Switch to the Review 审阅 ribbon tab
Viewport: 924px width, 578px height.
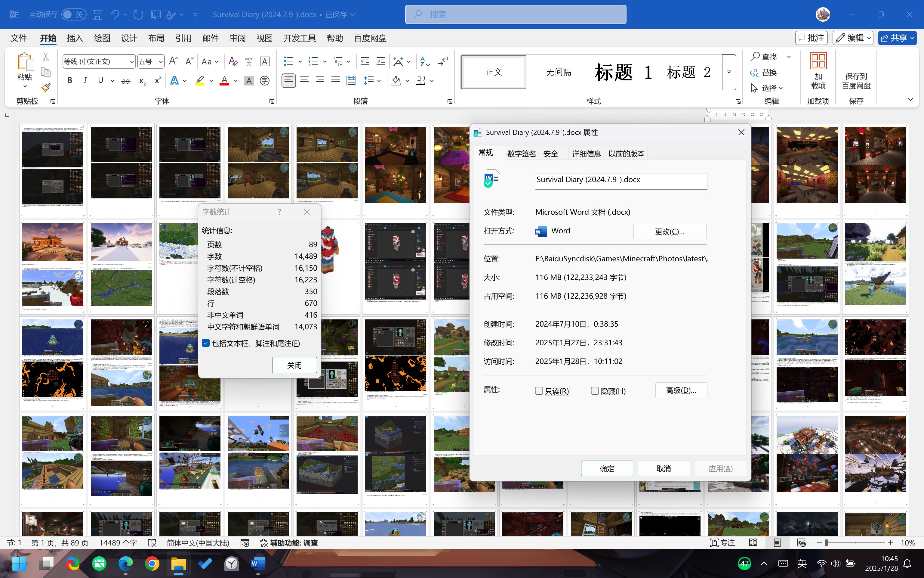pos(238,38)
